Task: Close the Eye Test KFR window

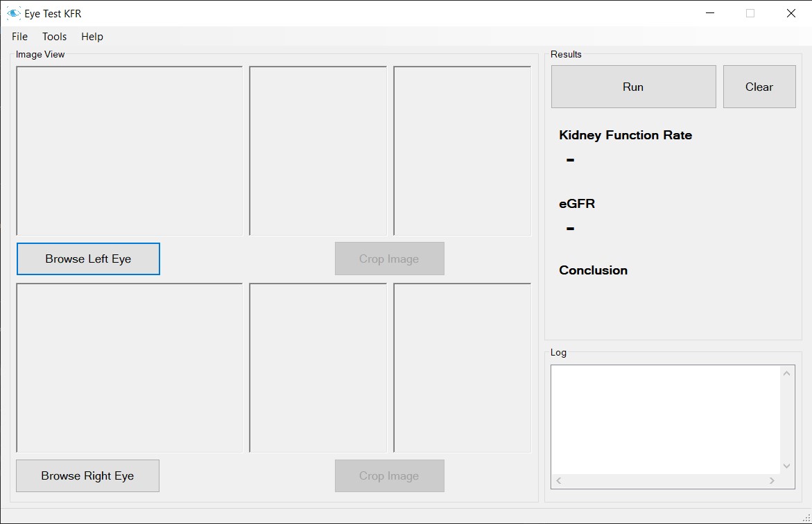Action: 791,13
